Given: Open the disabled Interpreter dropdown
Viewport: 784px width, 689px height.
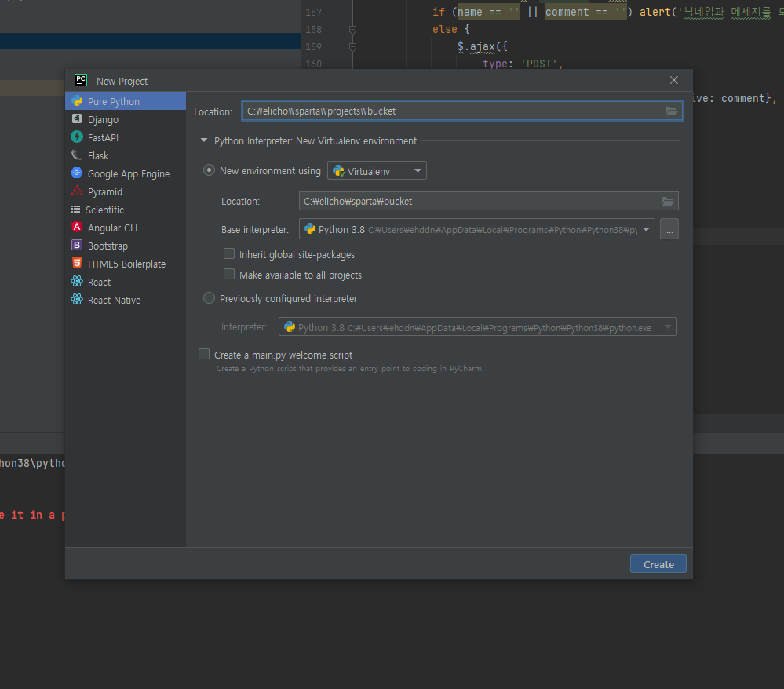Looking at the screenshot, I should (477, 327).
